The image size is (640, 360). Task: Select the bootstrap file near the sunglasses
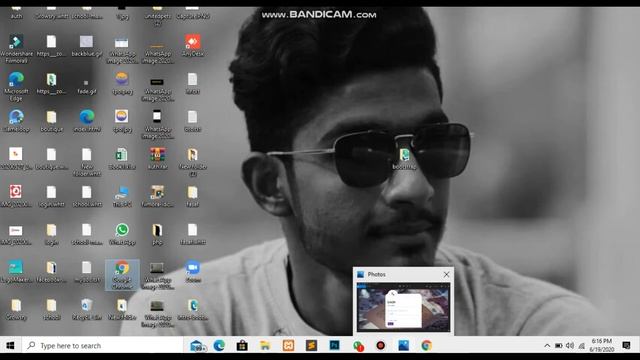tap(404, 159)
